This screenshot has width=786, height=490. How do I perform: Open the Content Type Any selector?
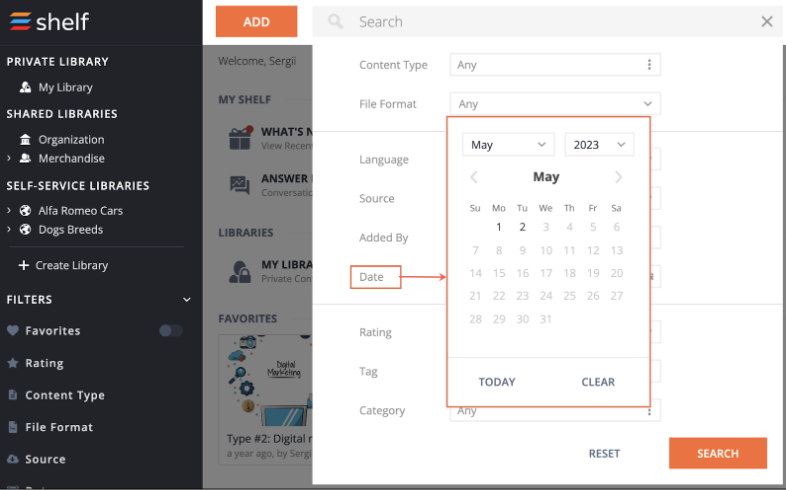[555, 65]
